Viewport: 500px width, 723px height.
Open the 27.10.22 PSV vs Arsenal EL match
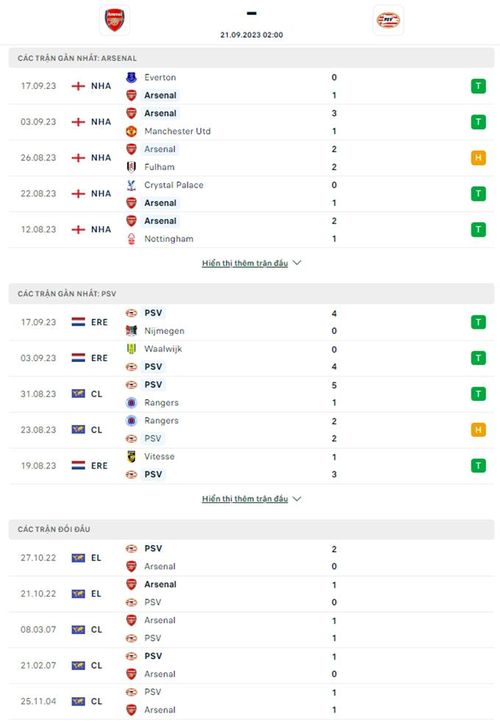click(251, 558)
